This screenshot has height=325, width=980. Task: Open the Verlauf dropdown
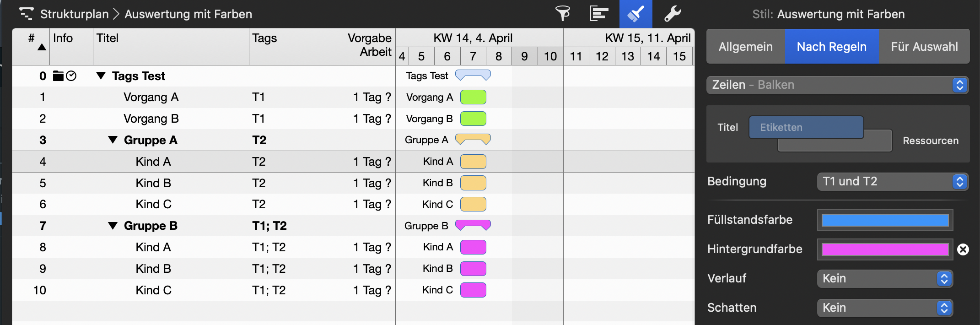click(x=884, y=279)
